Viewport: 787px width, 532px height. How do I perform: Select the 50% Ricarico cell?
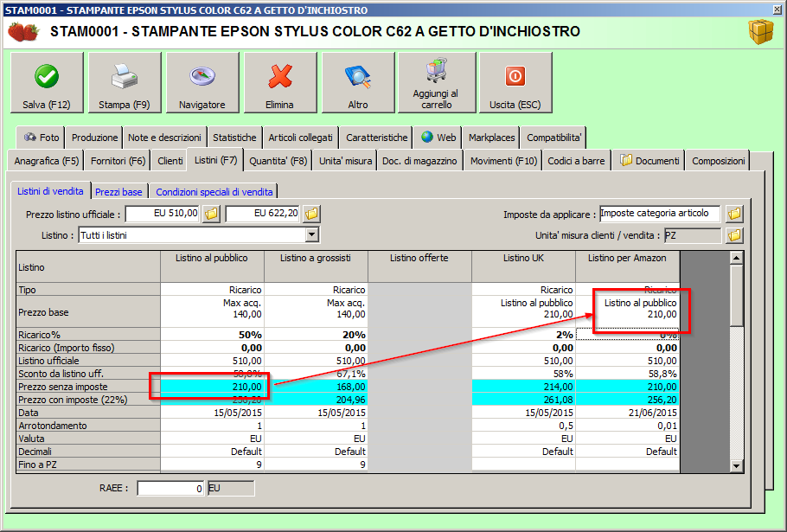click(x=212, y=335)
